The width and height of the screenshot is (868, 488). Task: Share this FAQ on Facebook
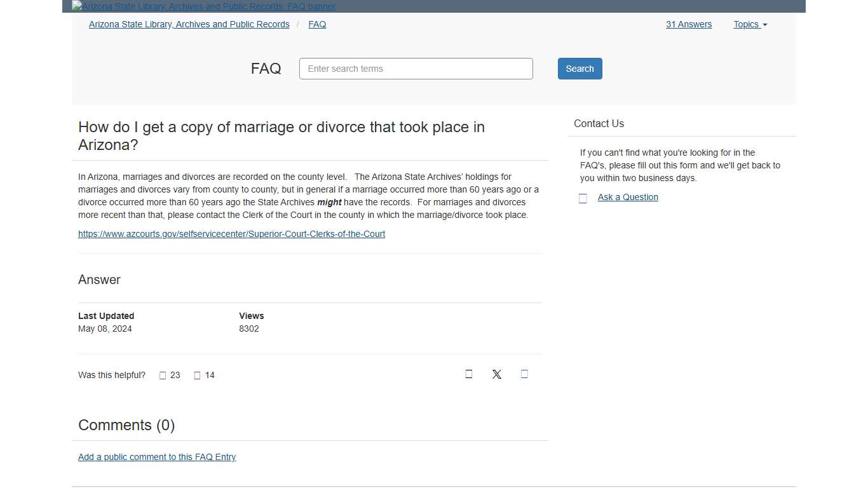[468, 374]
